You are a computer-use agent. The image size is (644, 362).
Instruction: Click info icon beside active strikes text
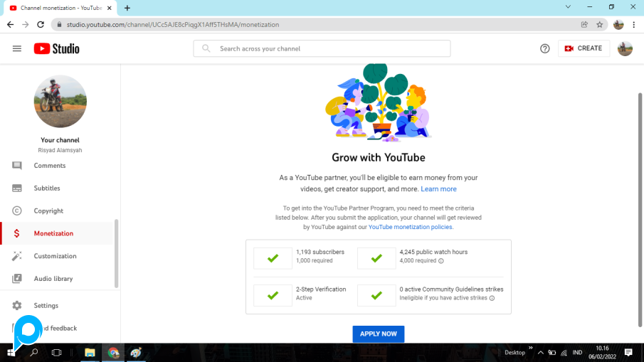pyautogui.click(x=492, y=298)
